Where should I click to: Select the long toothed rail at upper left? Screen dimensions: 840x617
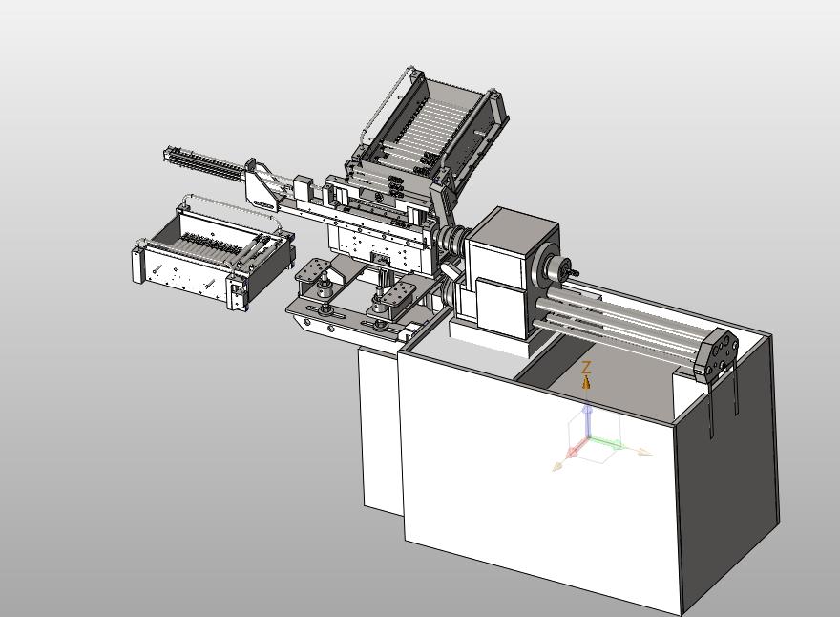(202, 161)
